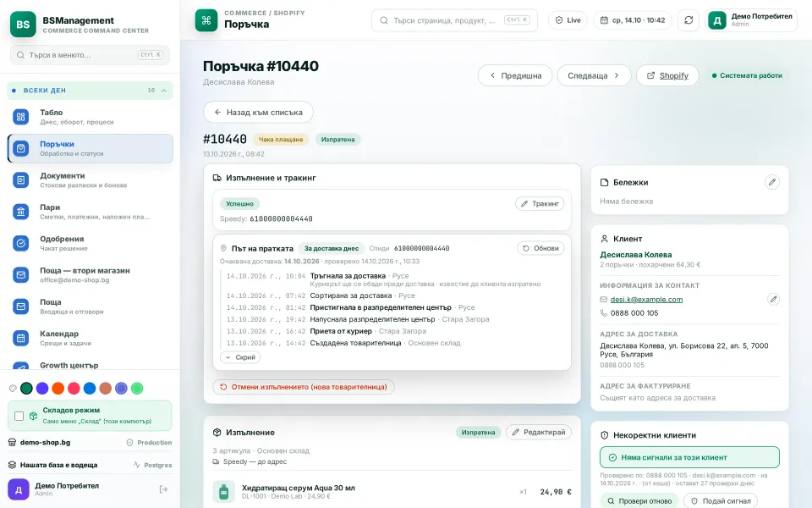812x508 pixels.
Task: Click Подай сигнал button
Action: pyautogui.click(x=721, y=500)
